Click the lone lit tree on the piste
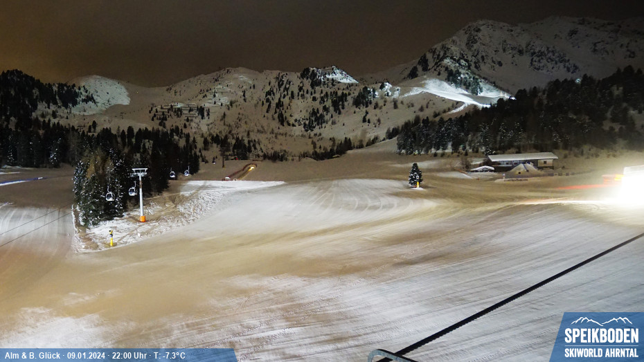 click(415, 174)
